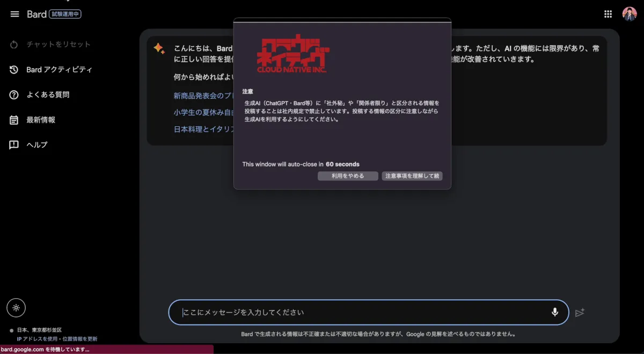Screen dimensions: 644x354
Task: Click the auto-close 60 seconds text
Action: coord(301,164)
